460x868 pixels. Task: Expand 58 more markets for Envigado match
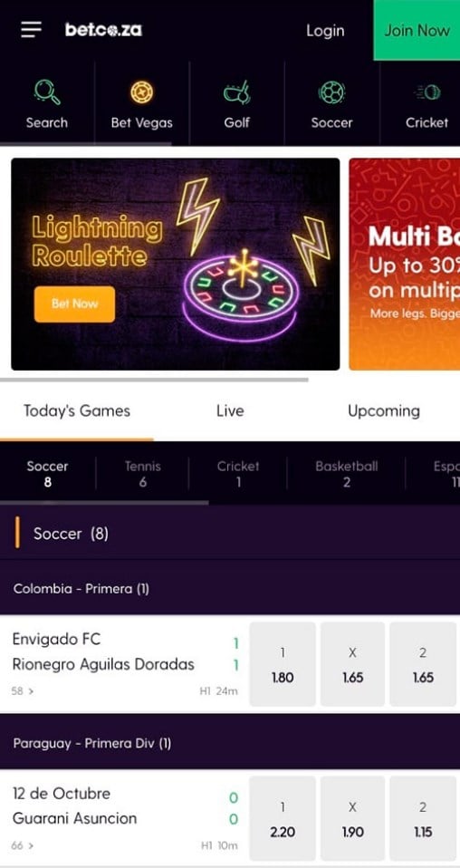click(x=23, y=690)
